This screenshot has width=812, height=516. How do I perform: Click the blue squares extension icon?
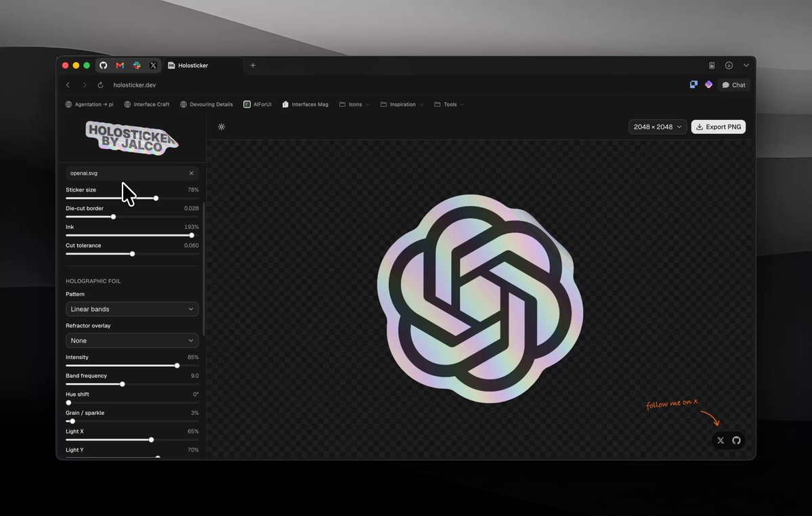click(693, 85)
